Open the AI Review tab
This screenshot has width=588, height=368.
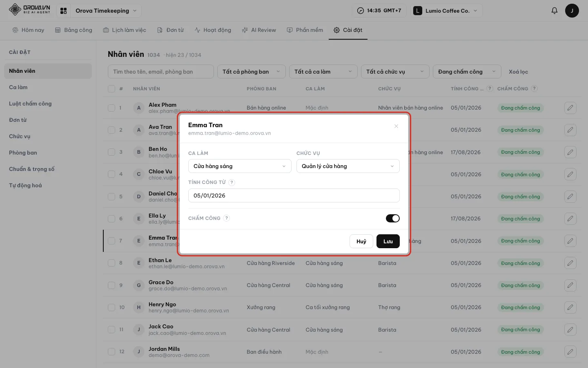point(259,30)
